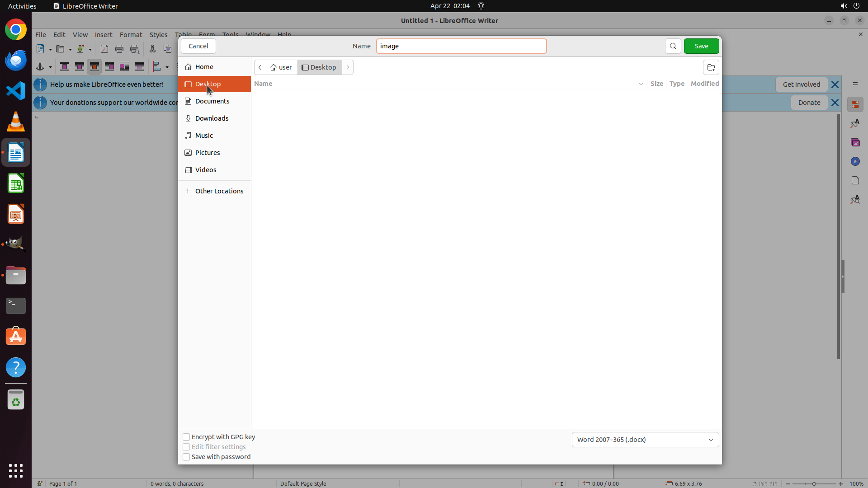Expand Other Locations in sidebar
Screen dimensions: 868x488
(214, 191)
